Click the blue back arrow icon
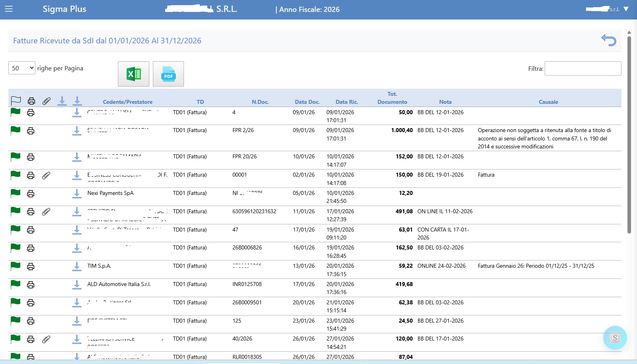The height and width of the screenshot is (364, 637). click(608, 40)
